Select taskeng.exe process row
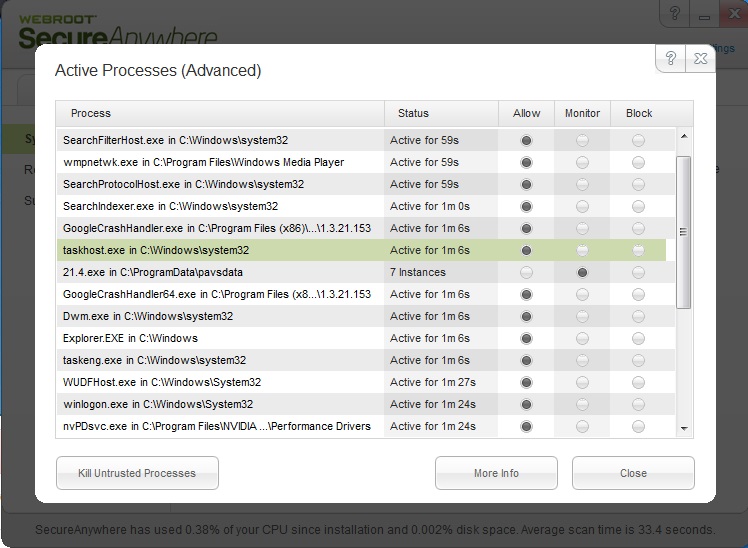 366,360
